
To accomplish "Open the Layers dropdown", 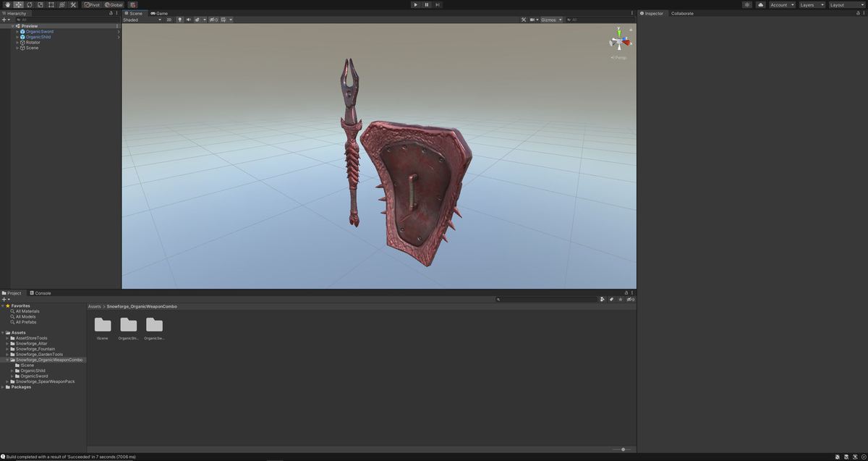I will [x=812, y=4].
